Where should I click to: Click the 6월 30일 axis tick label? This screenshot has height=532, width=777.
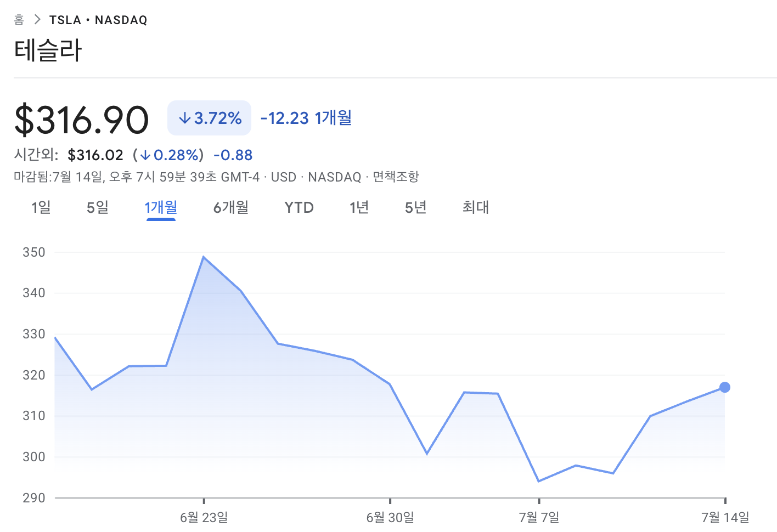pyautogui.click(x=390, y=517)
